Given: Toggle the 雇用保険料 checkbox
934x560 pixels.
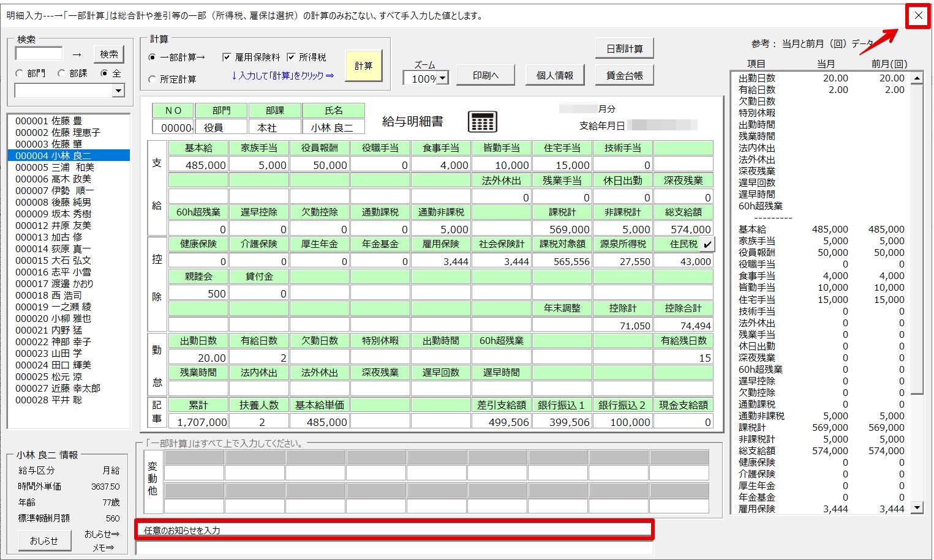Looking at the screenshot, I should click(227, 57).
